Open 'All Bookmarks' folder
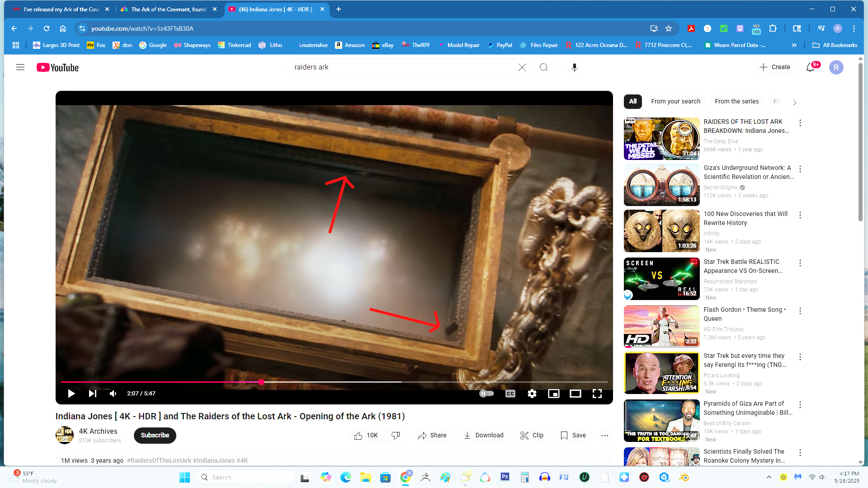This screenshot has width=868, height=488. pyautogui.click(x=835, y=45)
